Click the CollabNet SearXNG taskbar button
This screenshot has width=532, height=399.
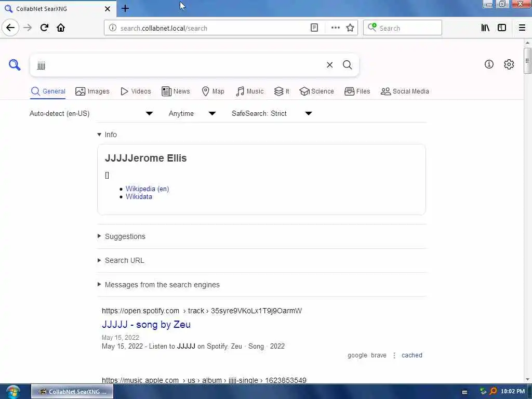[72, 392]
